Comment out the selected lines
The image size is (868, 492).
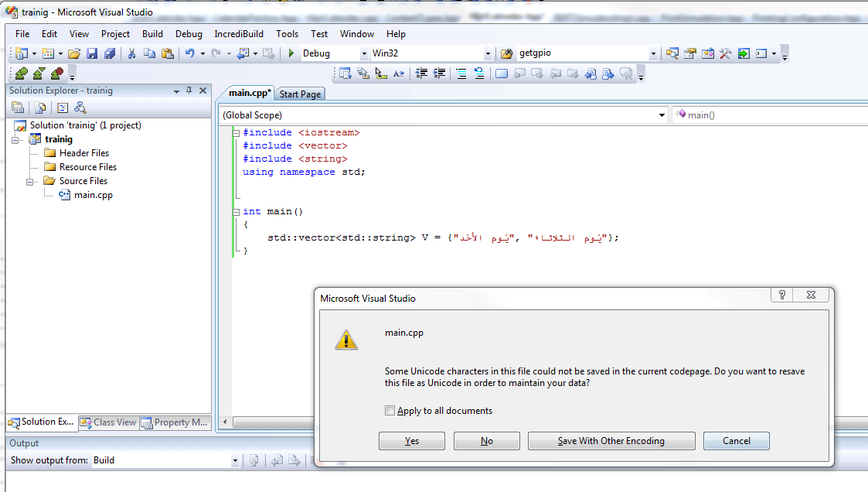(461, 73)
